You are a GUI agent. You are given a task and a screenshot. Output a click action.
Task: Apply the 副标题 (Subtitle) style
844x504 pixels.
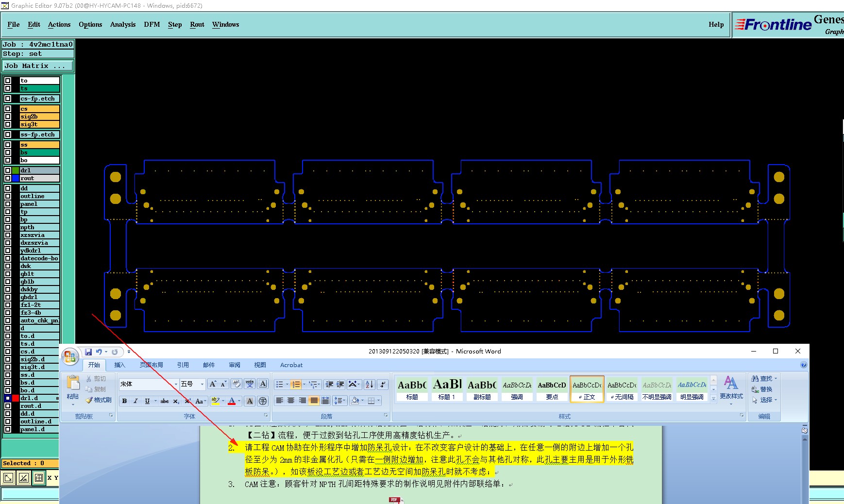482,389
